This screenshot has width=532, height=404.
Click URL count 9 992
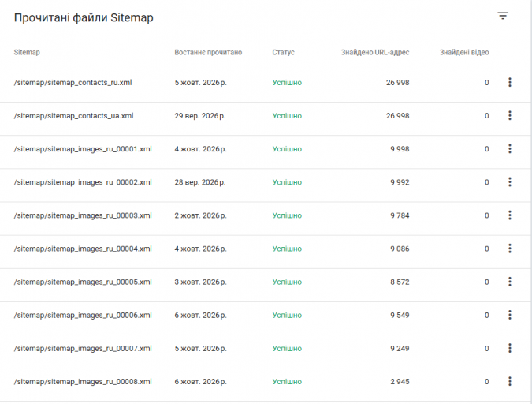coord(400,182)
